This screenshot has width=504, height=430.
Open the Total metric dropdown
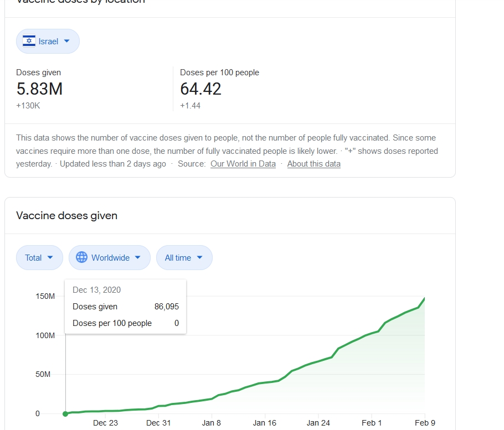pos(39,257)
